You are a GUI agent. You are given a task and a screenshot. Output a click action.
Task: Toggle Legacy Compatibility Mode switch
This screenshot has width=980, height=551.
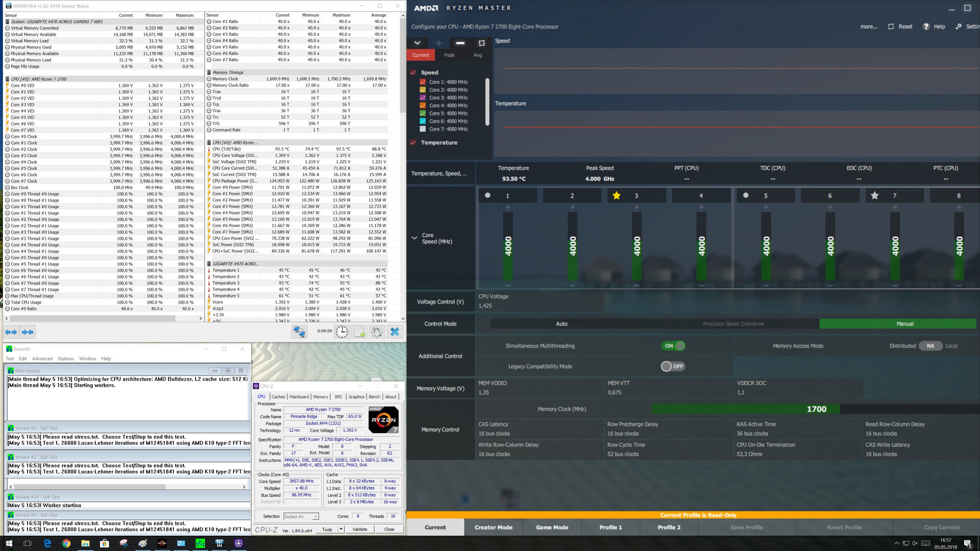click(673, 366)
